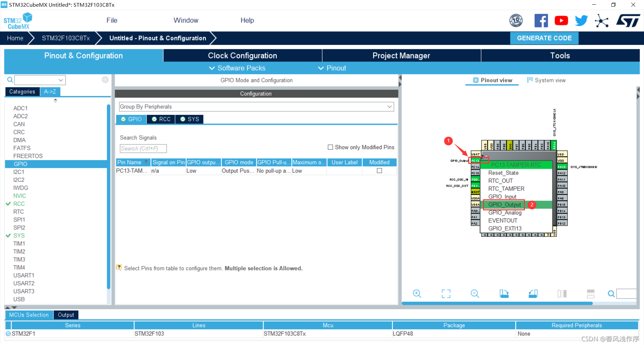Image resolution: width=644 pixels, height=345 pixels.
Task: Collapse the categories list arrow
Action: (x=55, y=100)
